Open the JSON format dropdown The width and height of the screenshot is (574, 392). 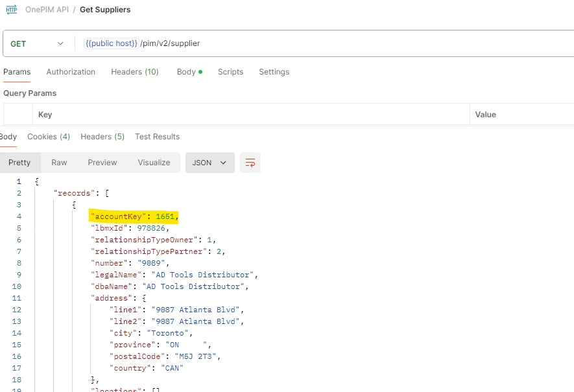pos(209,163)
